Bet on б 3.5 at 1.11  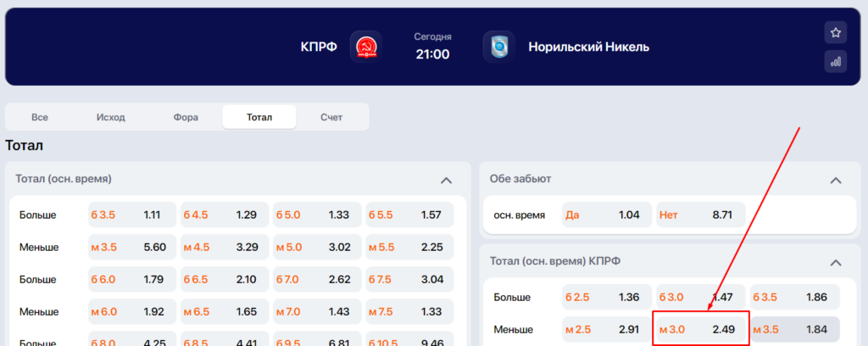click(x=132, y=215)
